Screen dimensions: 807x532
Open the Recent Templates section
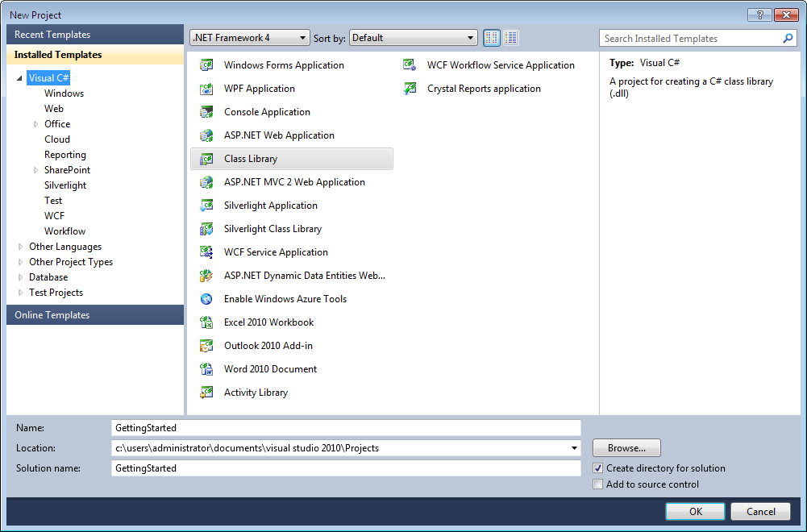[95, 35]
